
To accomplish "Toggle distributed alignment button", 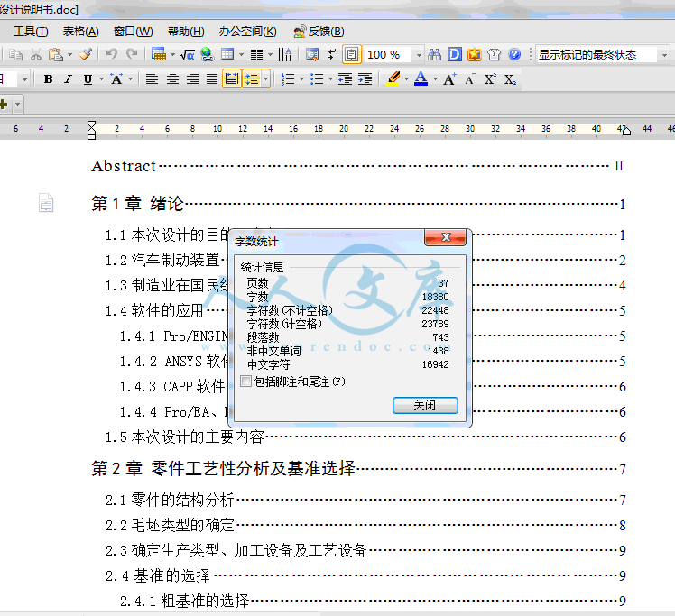I will 232,79.
